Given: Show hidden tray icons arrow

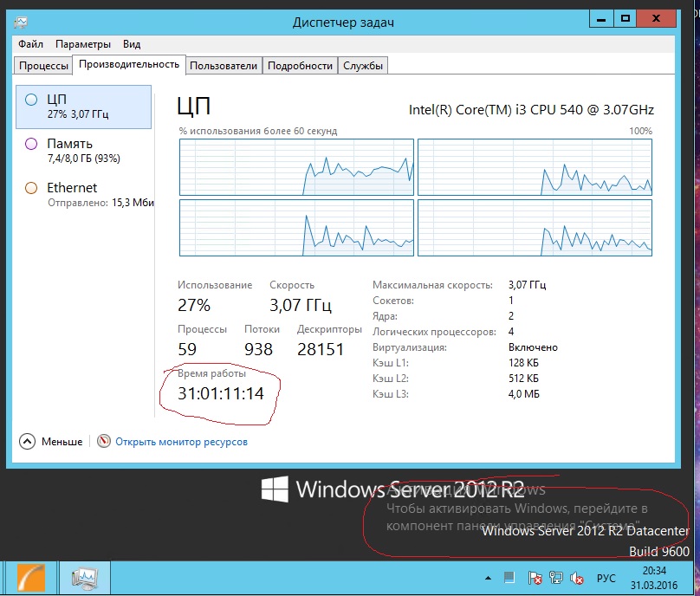Looking at the screenshot, I should [489, 578].
